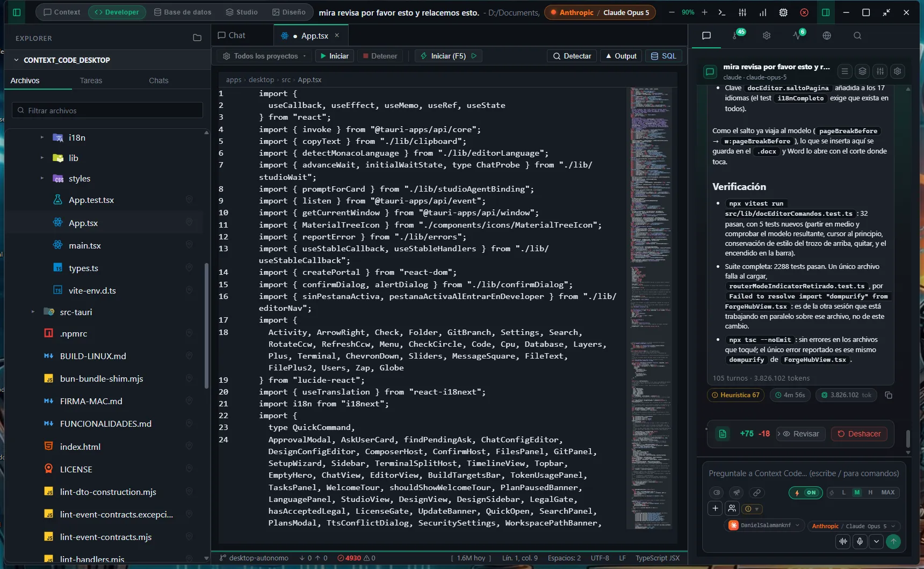Viewport: 924px width, 569px height.
Task: Close the App.tsx editor tab
Action: tap(337, 35)
